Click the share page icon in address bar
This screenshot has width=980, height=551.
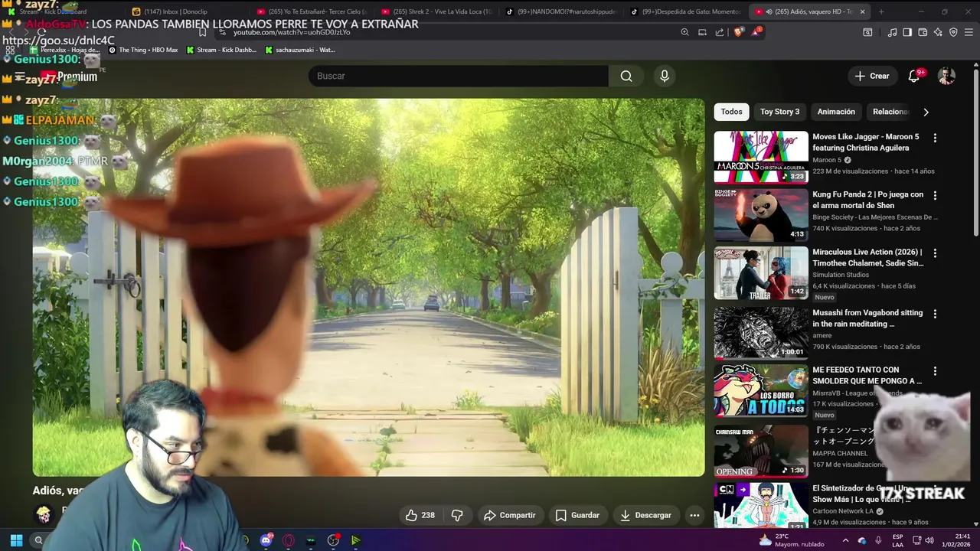click(720, 32)
